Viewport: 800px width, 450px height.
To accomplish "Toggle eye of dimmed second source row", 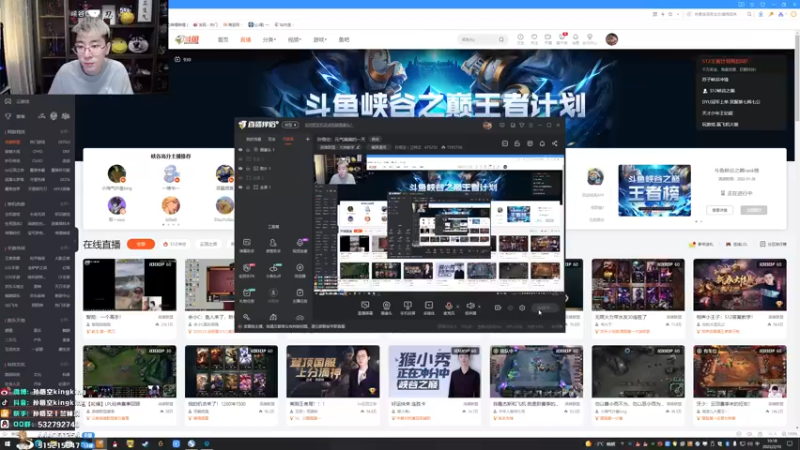I will coord(240,159).
